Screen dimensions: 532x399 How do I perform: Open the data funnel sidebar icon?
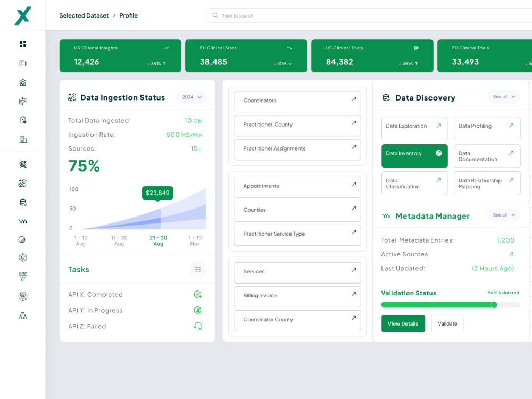(23, 277)
